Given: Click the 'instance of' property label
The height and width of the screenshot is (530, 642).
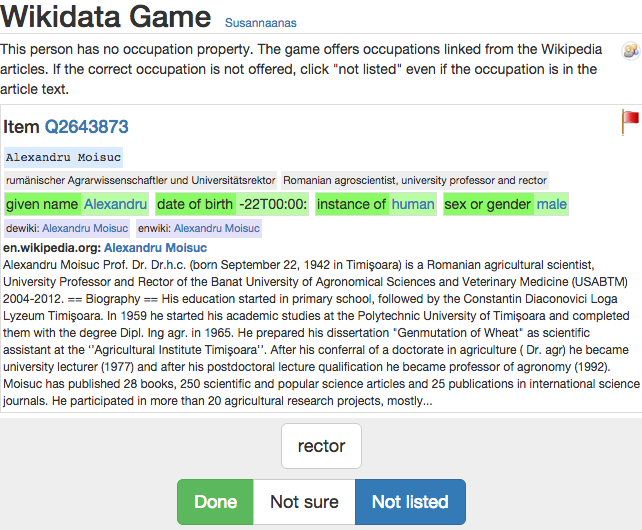Looking at the screenshot, I should [x=352, y=204].
